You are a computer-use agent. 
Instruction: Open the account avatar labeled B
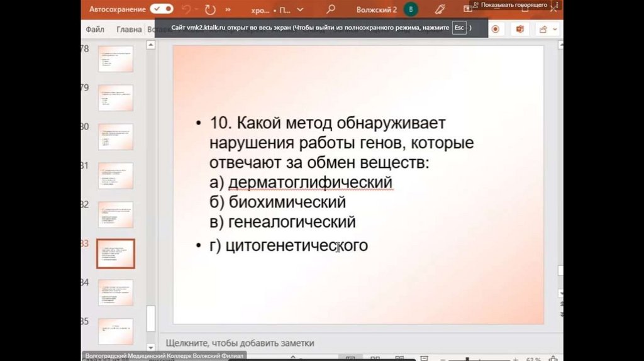(x=411, y=10)
